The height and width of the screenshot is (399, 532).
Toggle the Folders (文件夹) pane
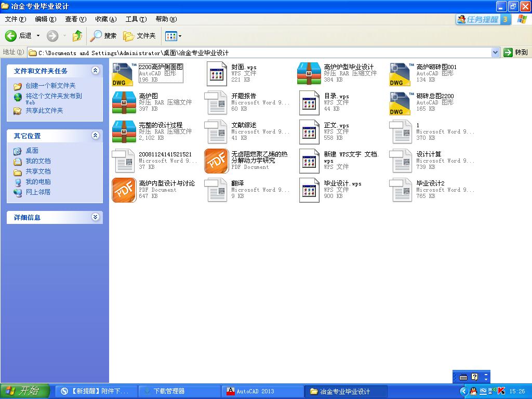pos(139,36)
